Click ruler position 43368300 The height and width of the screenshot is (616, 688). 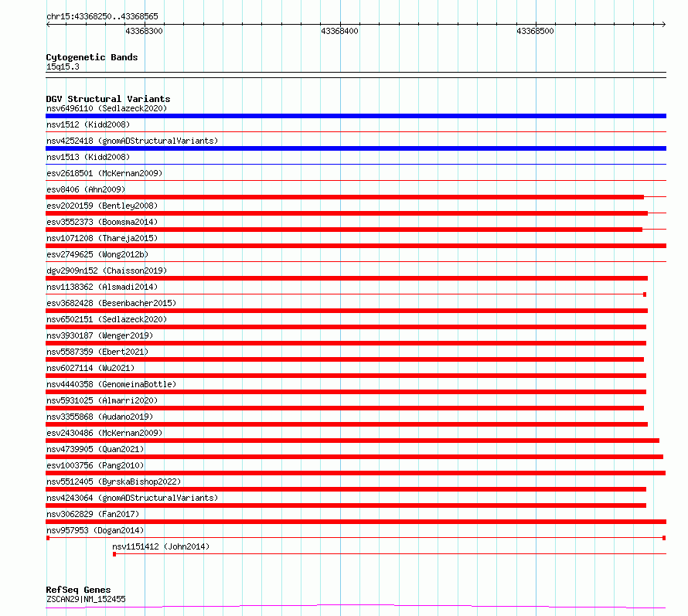(x=145, y=31)
